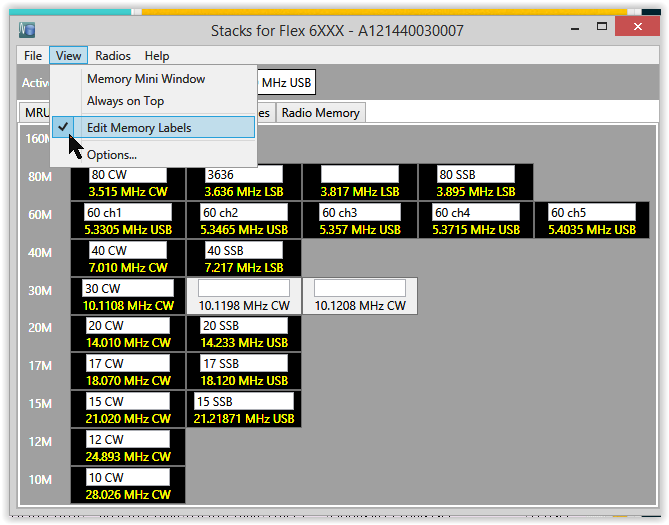The width and height of the screenshot is (669, 525).
Task: Tune to 21.21871 MHz USB
Action: pos(244,419)
